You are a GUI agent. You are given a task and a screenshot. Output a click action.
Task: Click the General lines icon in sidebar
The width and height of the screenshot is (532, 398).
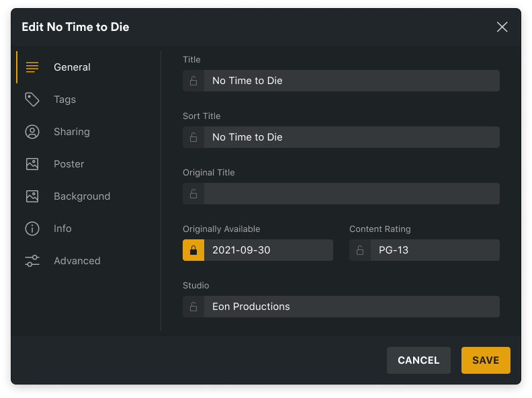[32, 67]
